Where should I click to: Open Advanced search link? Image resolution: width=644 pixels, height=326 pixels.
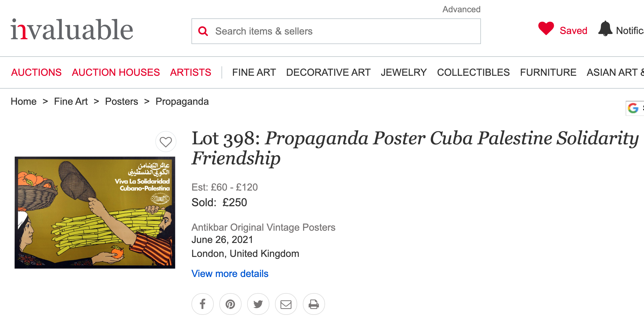click(461, 9)
